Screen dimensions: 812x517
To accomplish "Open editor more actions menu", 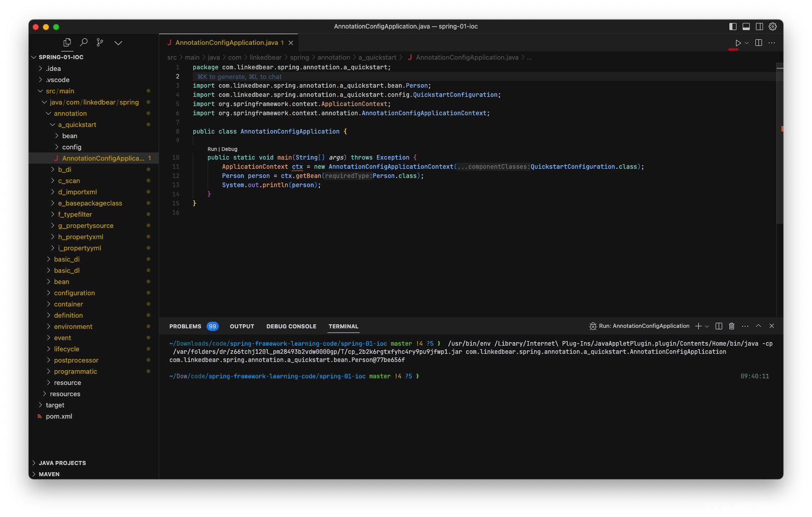I will click(772, 43).
